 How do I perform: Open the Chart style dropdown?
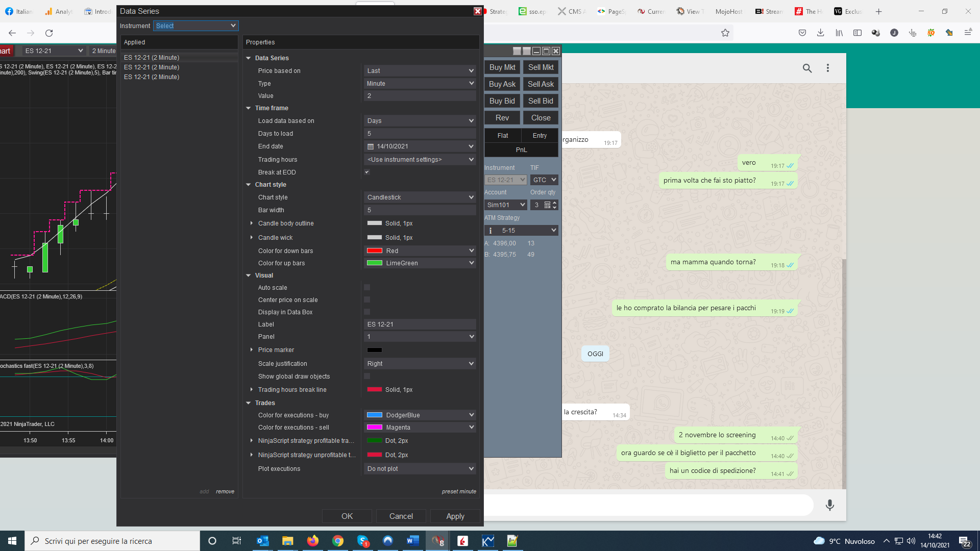pos(420,197)
